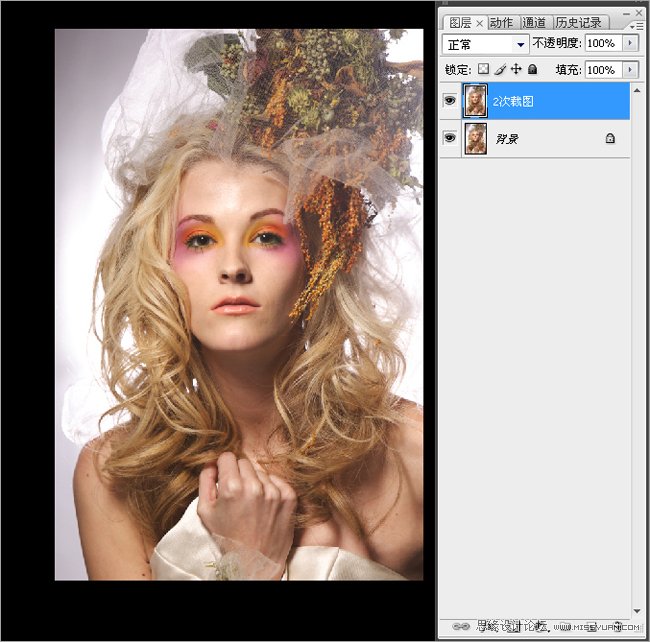Hide the 2次裁图 layer
Image resolution: width=650 pixels, height=642 pixels.
(449, 101)
